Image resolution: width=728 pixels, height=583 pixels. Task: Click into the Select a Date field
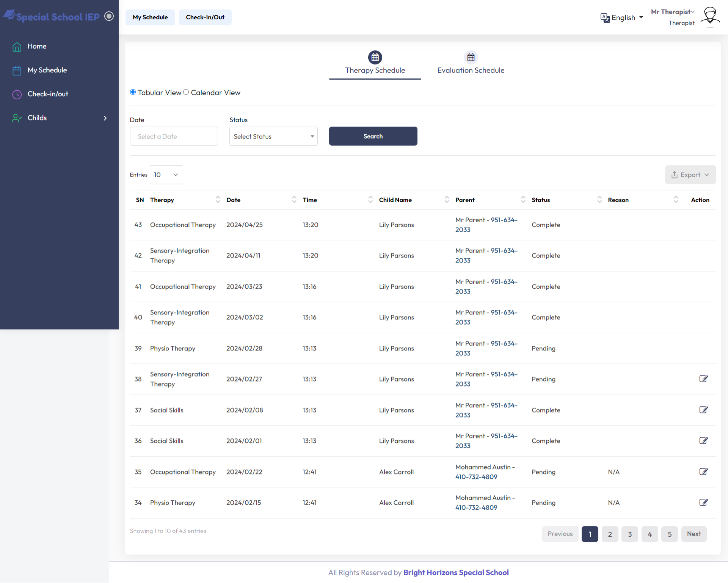tap(174, 136)
